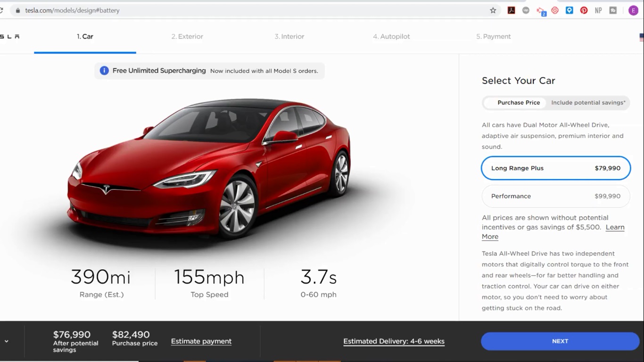Go to the 5. Payment step

click(x=494, y=37)
